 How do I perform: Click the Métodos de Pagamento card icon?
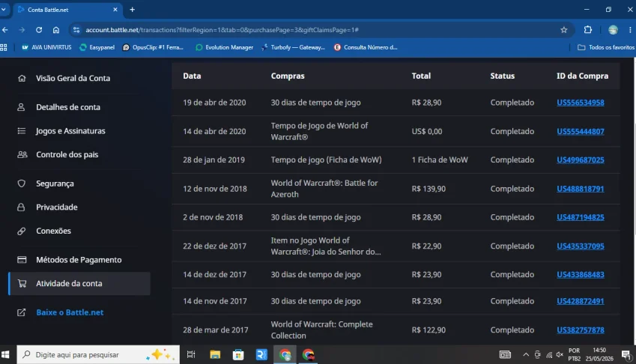22,260
